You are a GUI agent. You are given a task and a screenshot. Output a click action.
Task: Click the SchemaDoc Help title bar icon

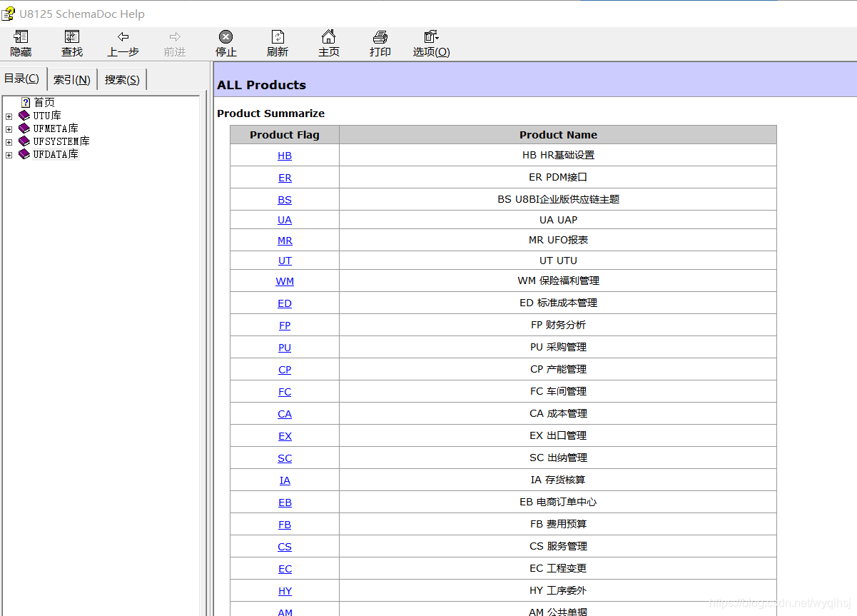[x=8, y=14]
